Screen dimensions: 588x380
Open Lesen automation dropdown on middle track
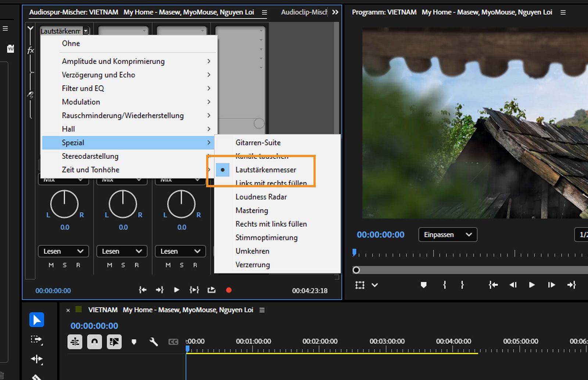click(x=122, y=251)
